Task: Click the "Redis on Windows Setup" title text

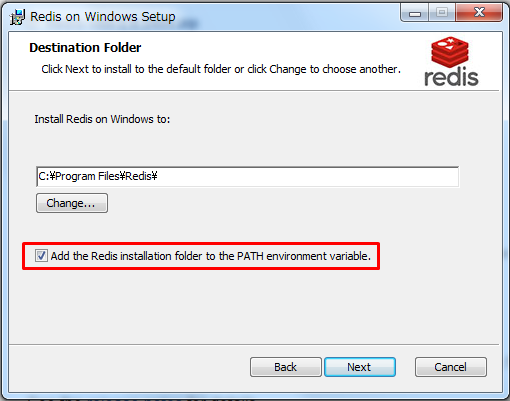Action: [x=103, y=16]
